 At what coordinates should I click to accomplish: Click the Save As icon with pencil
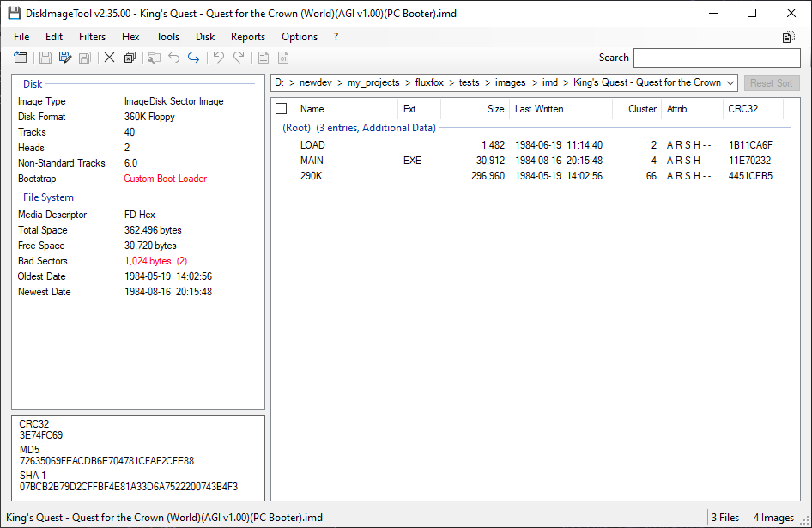65,58
